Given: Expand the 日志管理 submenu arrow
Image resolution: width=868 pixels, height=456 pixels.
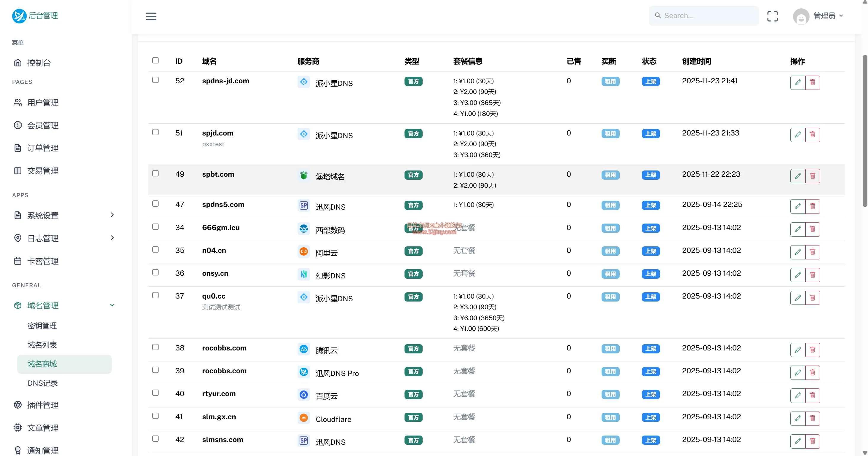Looking at the screenshot, I should tap(112, 238).
